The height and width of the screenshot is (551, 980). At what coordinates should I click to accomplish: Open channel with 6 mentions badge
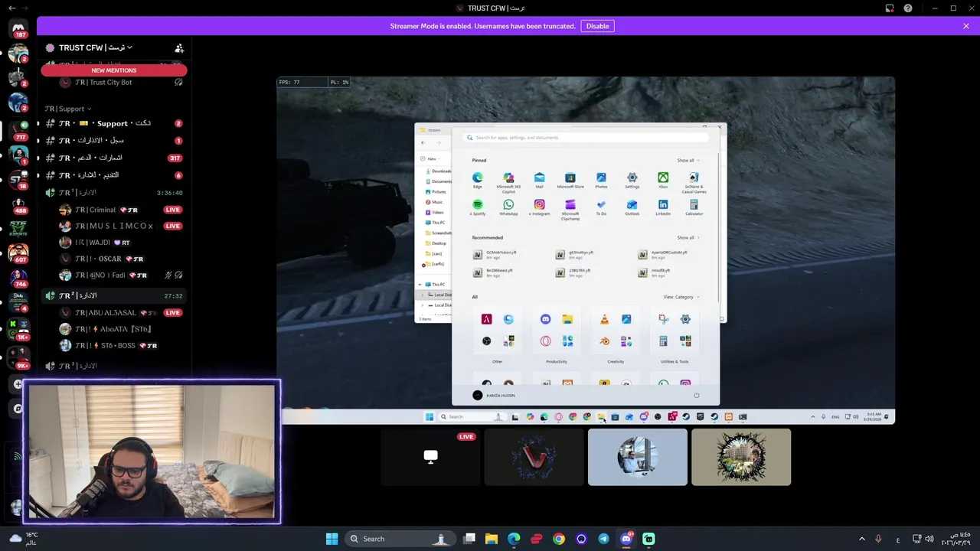pyautogui.click(x=113, y=175)
